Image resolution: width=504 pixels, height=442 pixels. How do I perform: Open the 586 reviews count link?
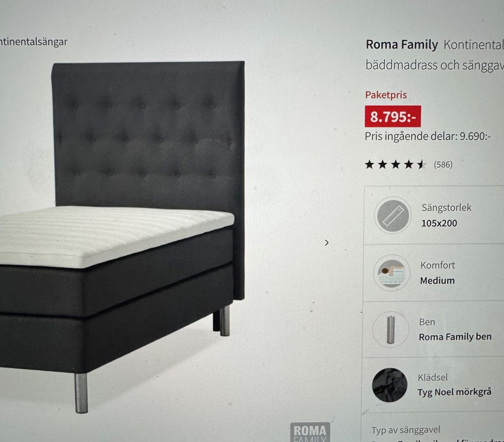pyautogui.click(x=443, y=165)
